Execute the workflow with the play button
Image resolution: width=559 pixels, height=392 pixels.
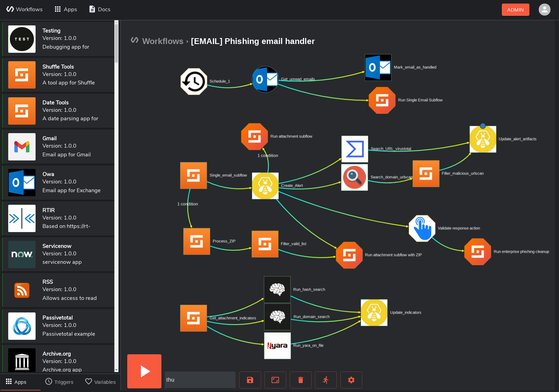click(x=144, y=371)
